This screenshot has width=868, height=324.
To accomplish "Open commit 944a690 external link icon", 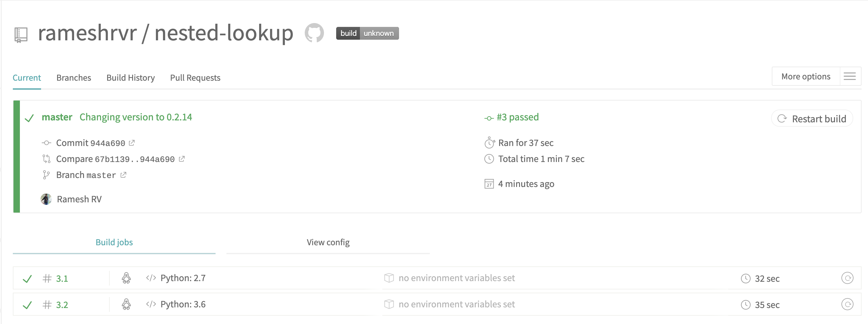I will tap(132, 143).
